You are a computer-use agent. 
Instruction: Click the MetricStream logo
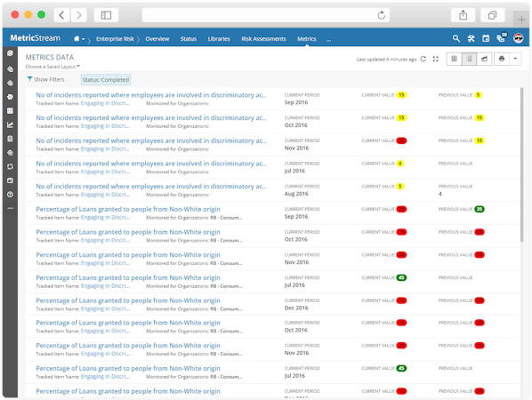click(35, 38)
